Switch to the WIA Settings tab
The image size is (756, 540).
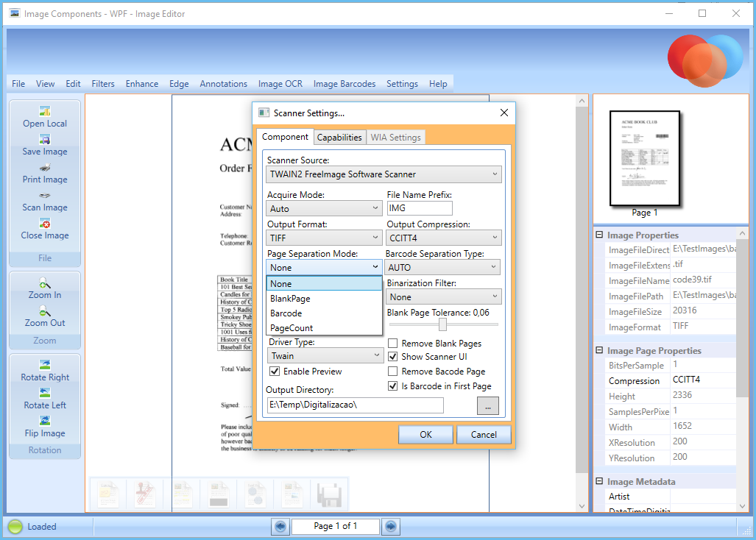click(395, 138)
